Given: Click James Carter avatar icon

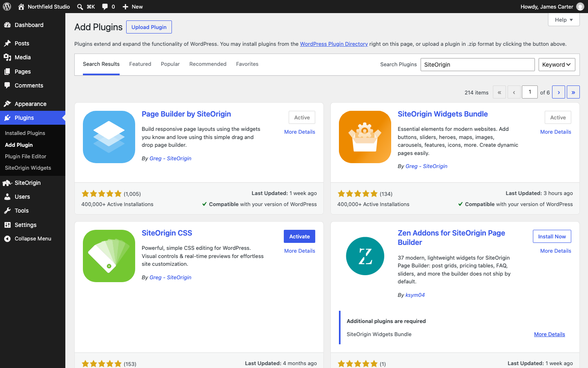Looking at the screenshot, I should click(x=580, y=7).
